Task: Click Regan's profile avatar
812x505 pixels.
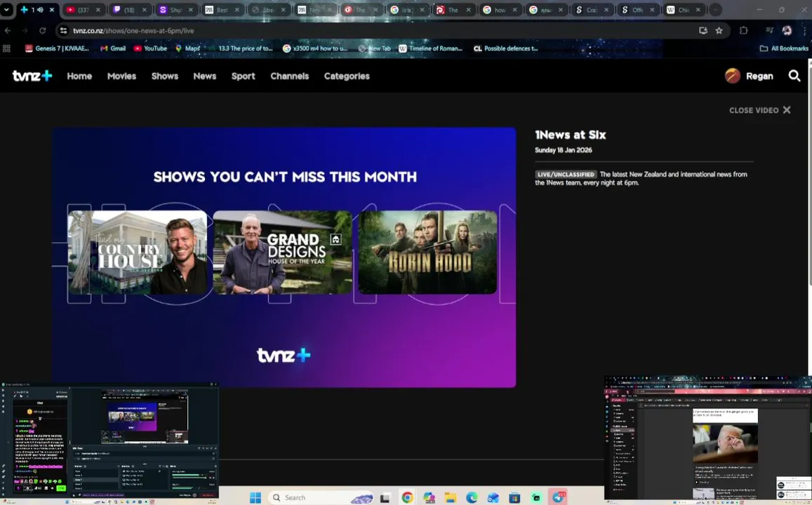Action: (x=732, y=76)
